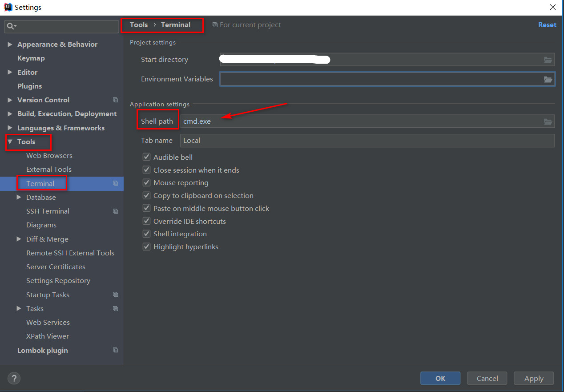Toggle the Audible bell checkbox

pos(146,157)
